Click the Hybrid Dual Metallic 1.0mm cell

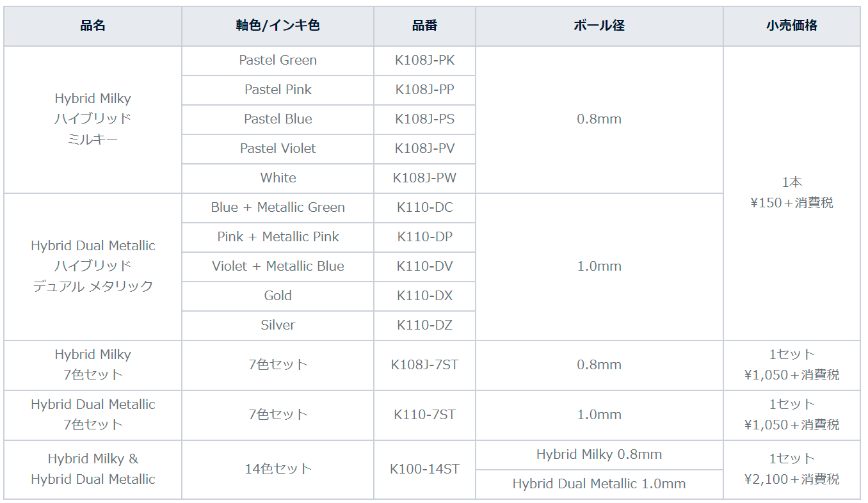[599, 484]
